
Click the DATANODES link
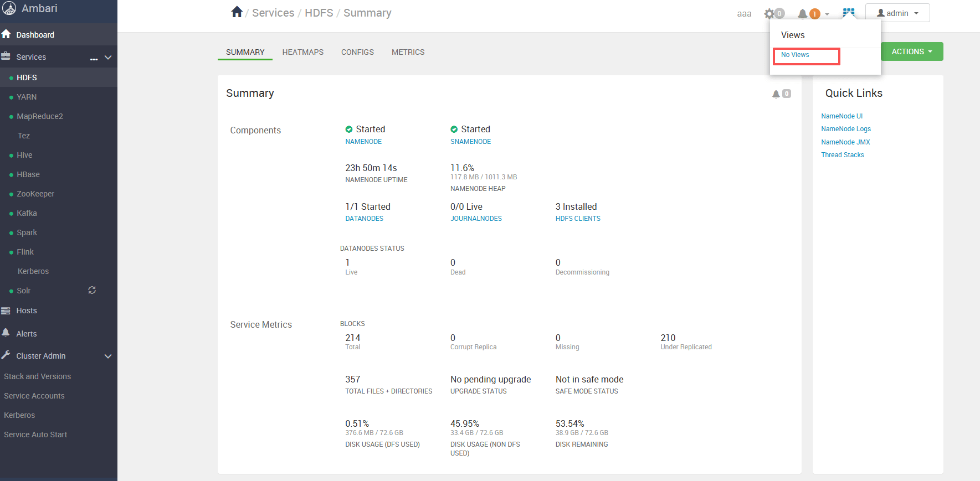tap(364, 219)
